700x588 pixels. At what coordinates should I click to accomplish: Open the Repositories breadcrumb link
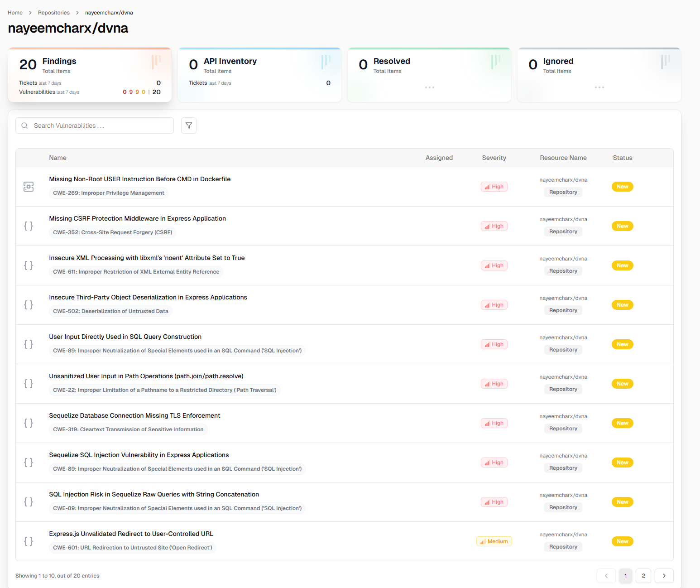(x=53, y=12)
